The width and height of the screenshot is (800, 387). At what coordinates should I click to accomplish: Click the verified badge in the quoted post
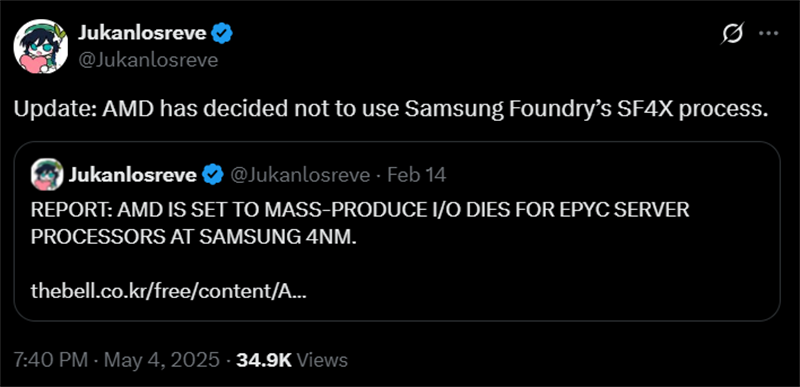pyautogui.click(x=213, y=175)
